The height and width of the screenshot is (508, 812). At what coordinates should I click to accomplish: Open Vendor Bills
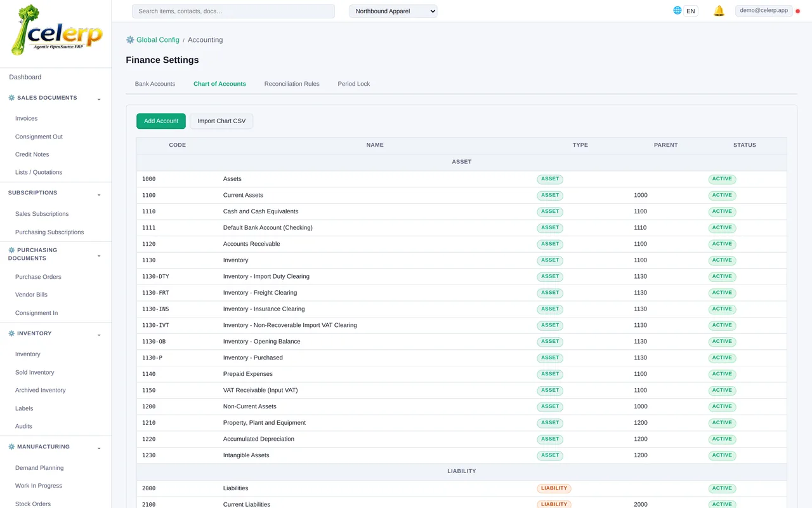pyautogui.click(x=31, y=295)
